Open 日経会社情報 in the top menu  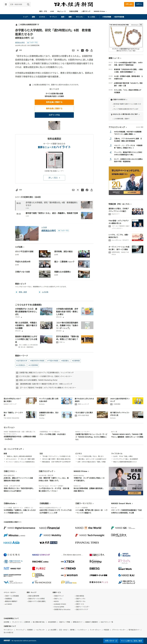73,11
